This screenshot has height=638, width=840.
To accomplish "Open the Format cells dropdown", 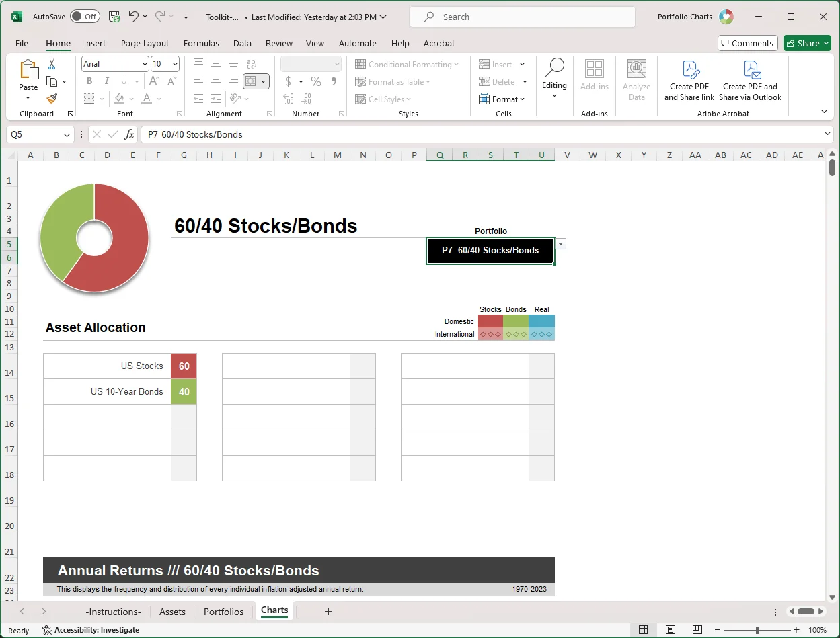I will [x=502, y=99].
